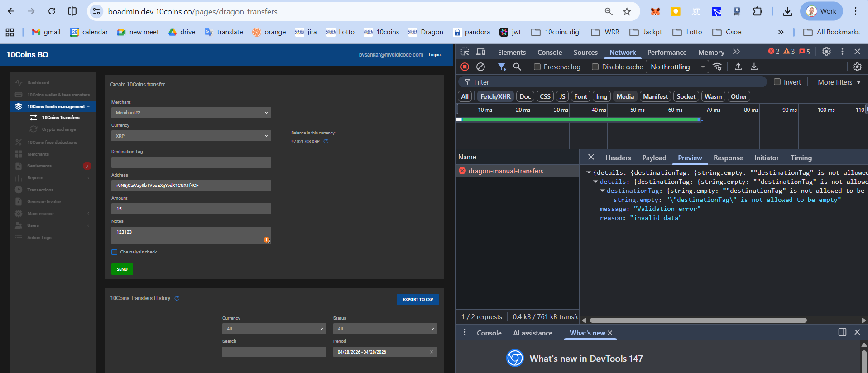Click the network timeline overview bar
The width and height of the screenshot is (868, 373).
point(579,120)
